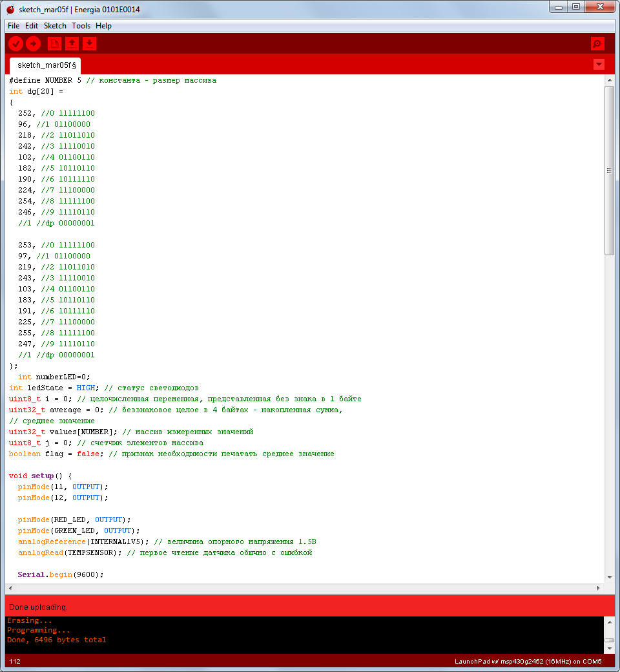The image size is (620, 672).
Task: Open the File menu
Action: coord(14,26)
